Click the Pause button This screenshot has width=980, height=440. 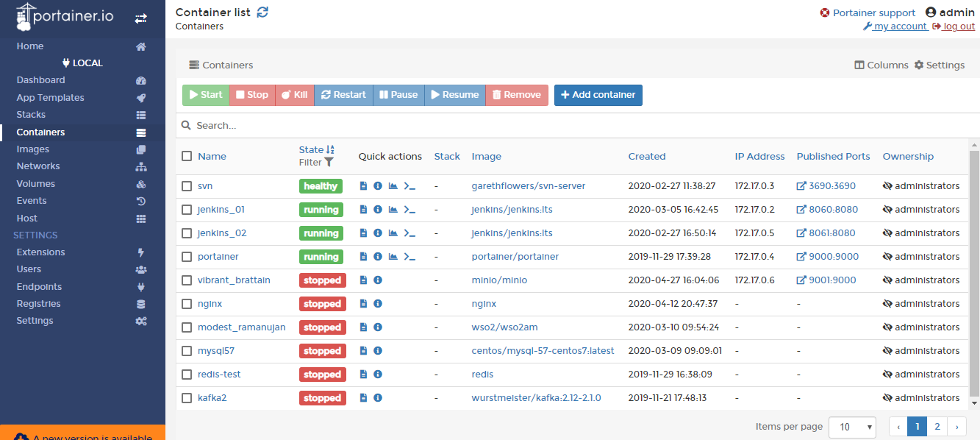pyautogui.click(x=398, y=95)
